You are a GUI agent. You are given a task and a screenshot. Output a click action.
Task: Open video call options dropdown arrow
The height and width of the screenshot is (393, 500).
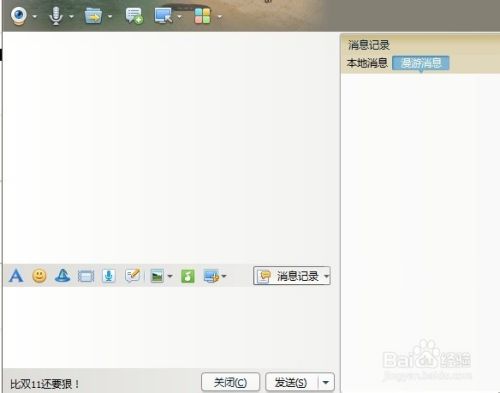coord(35,16)
